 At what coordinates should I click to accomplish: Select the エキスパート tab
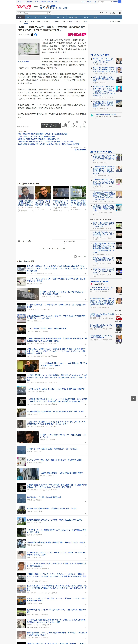(x=48, y=17)
